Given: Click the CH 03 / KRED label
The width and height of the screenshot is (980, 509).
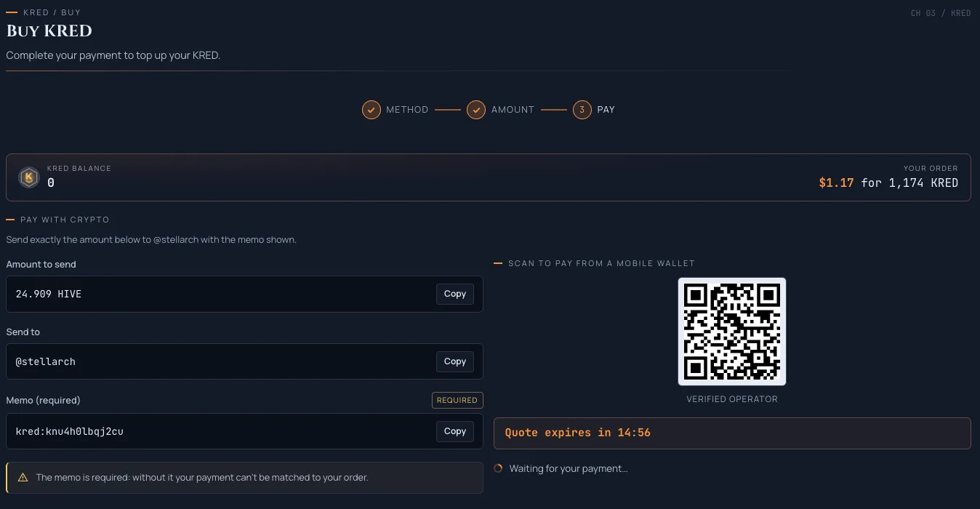Looking at the screenshot, I should (941, 13).
